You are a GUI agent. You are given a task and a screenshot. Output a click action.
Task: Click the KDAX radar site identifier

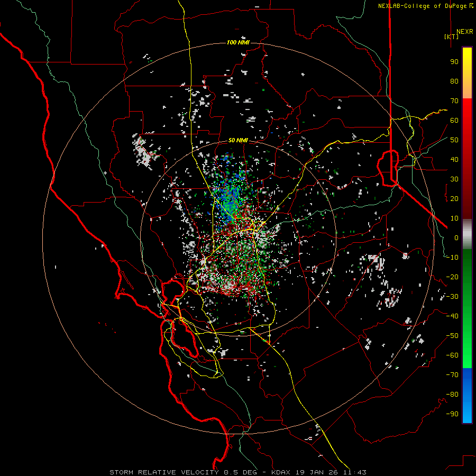click(281, 472)
